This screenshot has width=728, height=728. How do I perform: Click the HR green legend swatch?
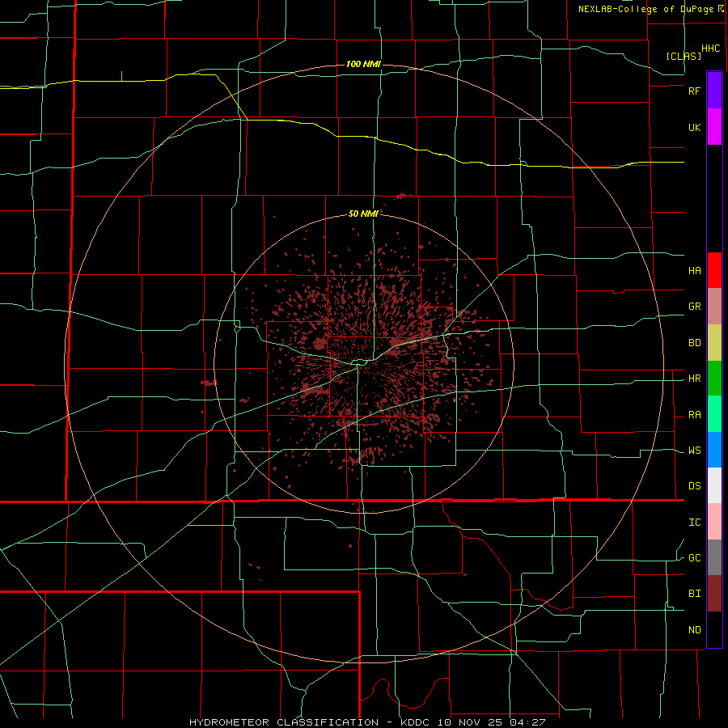click(714, 379)
